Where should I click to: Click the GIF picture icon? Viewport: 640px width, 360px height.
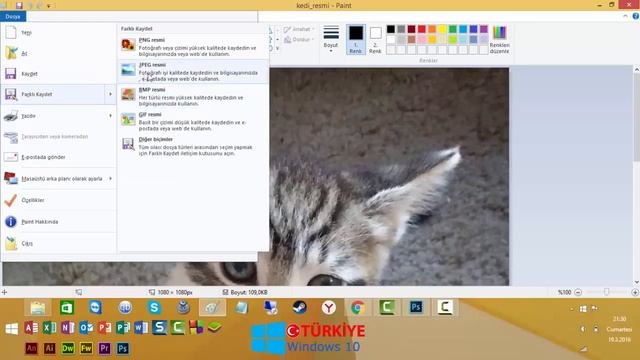(128, 119)
